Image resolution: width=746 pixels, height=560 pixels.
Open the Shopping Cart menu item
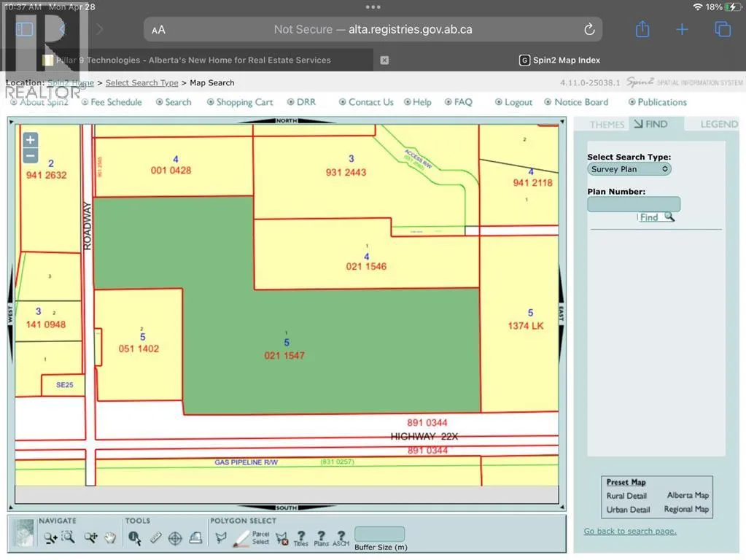pos(244,102)
